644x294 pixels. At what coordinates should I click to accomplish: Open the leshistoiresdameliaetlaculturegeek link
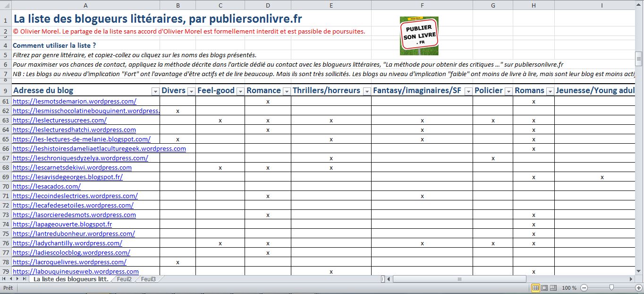point(99,148)
